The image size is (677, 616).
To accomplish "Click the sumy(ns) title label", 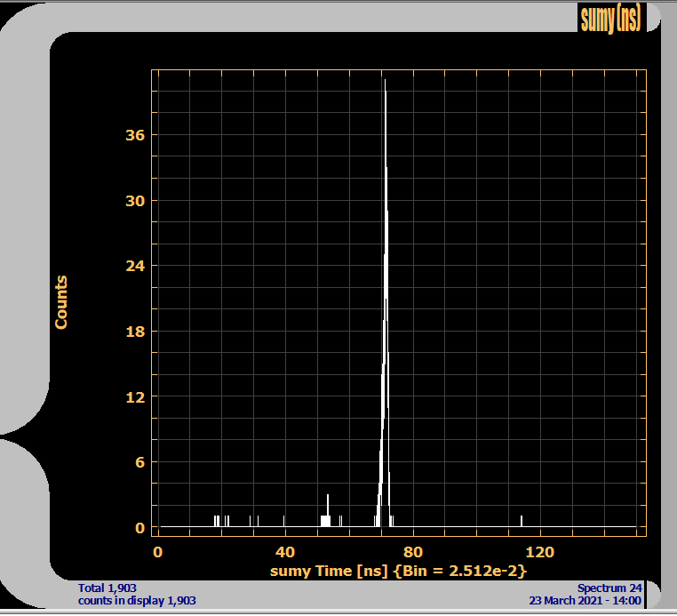I will coord(610,18).
